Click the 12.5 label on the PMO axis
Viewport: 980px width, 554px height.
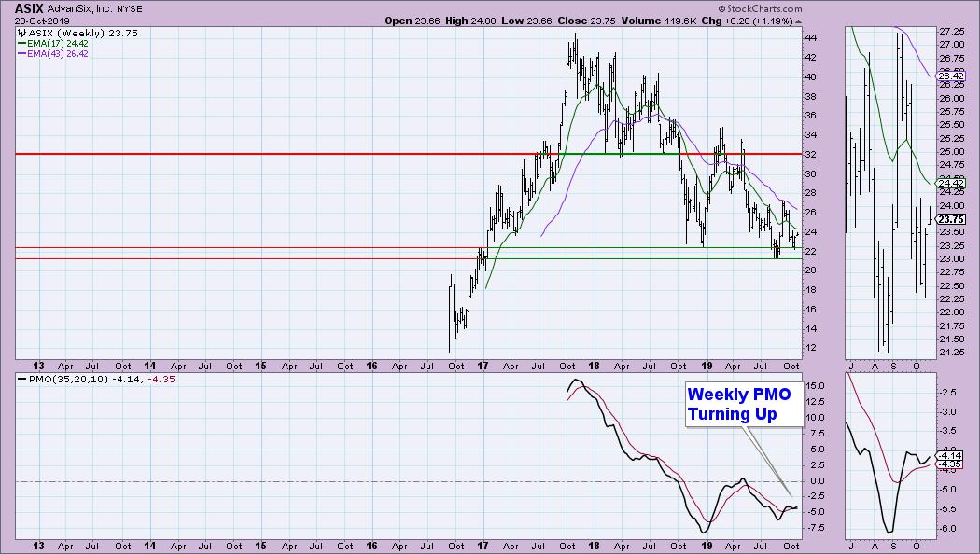[815, 402]
